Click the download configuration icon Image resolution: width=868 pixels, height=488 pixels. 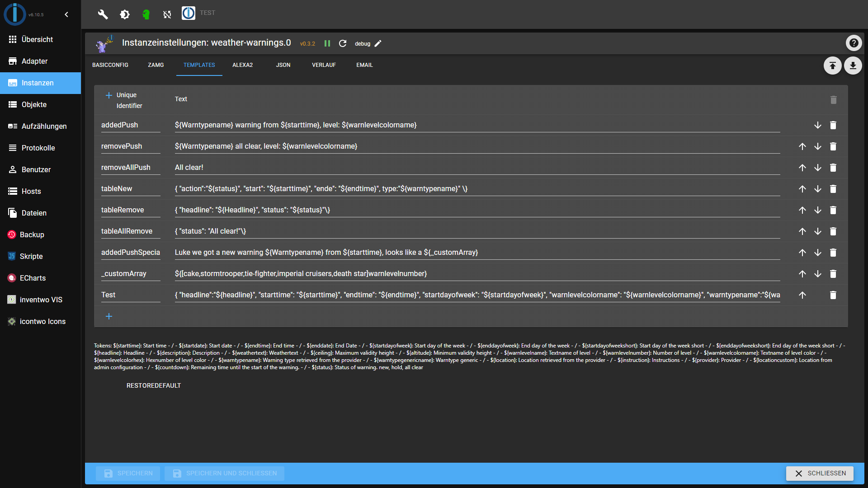(x=853, y=66)
